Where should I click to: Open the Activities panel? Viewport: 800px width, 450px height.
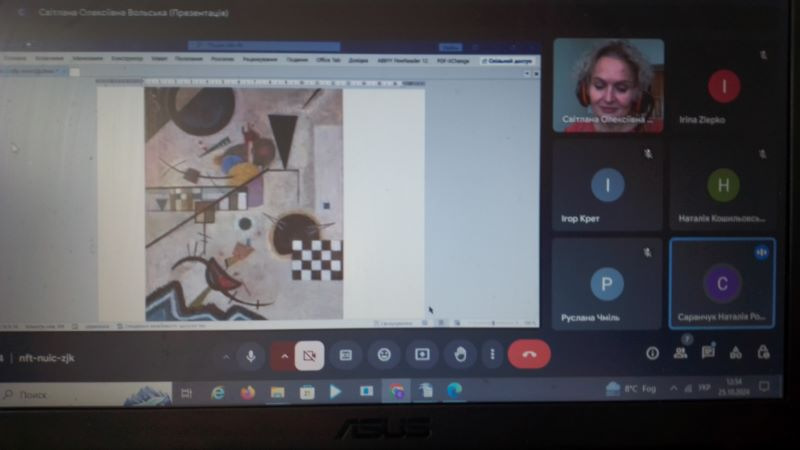pos(736,352)
